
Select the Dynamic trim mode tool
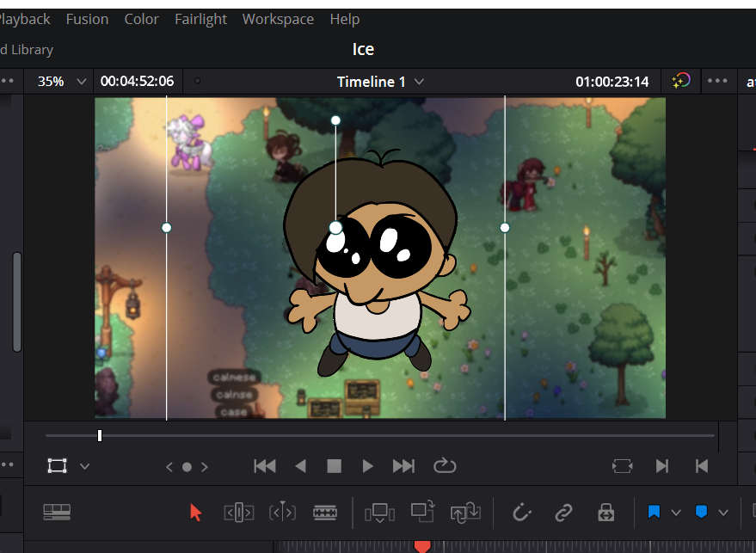283,512
